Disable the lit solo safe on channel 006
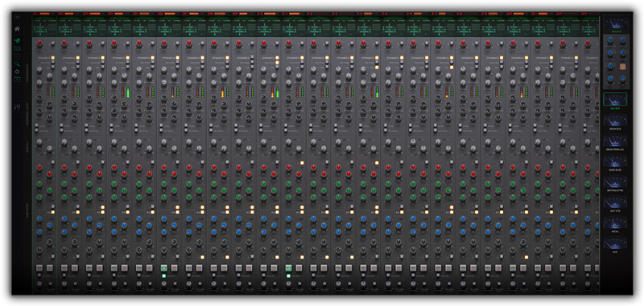This screenshot has width=644, height=306. click(163, 275)
